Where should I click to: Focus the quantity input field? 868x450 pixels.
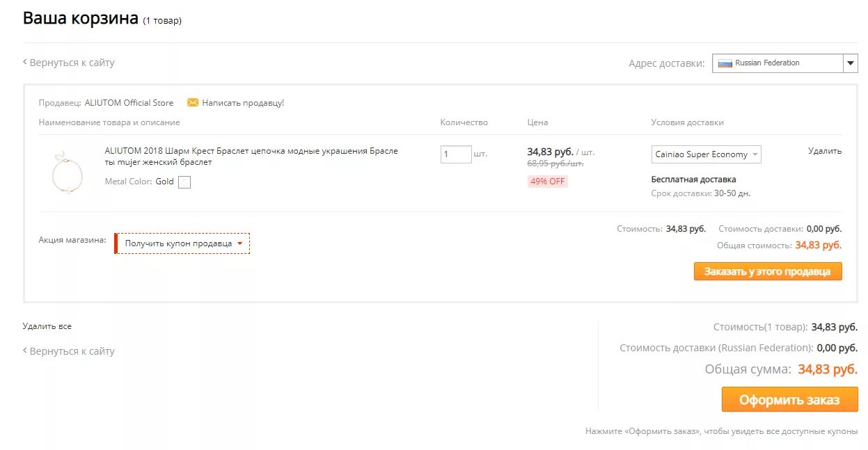point(456,154)
